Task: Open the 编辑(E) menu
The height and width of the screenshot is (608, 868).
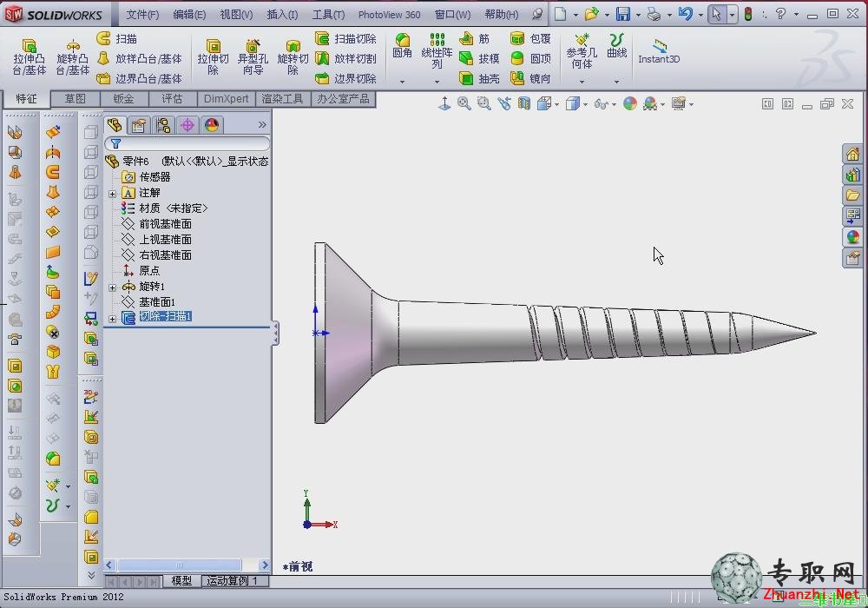Action: point(189,15)
